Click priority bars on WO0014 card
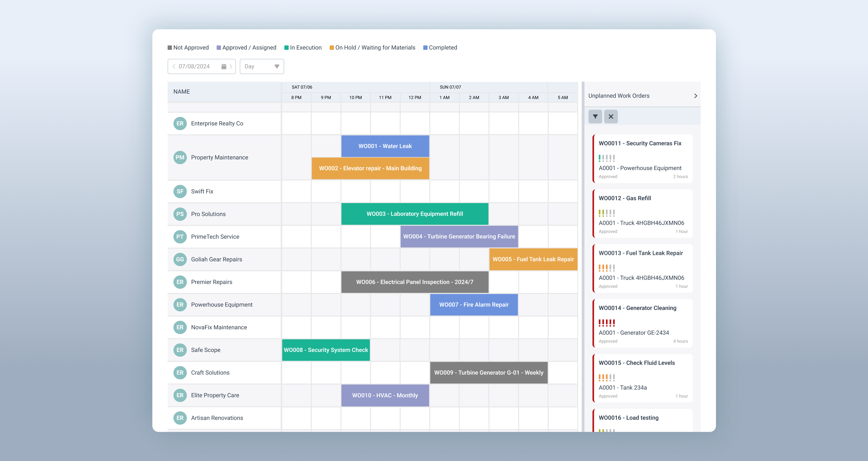 coord(607,323)
